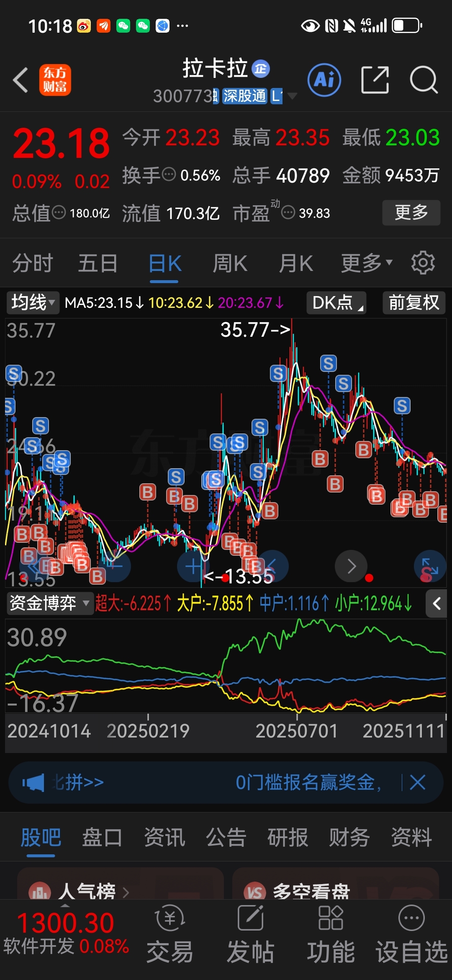The image size is (452, 980).
Task: Open 交易 yen icon
Action: (170, 918)
